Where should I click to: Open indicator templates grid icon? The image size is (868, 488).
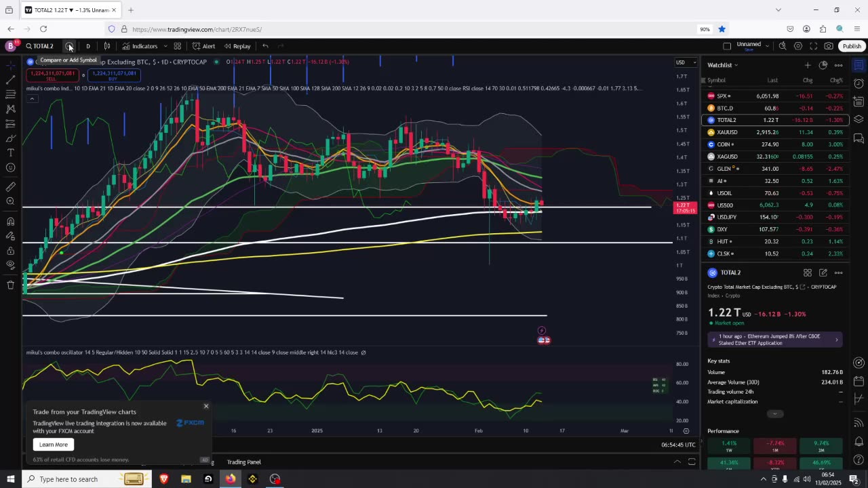(177, 46)
